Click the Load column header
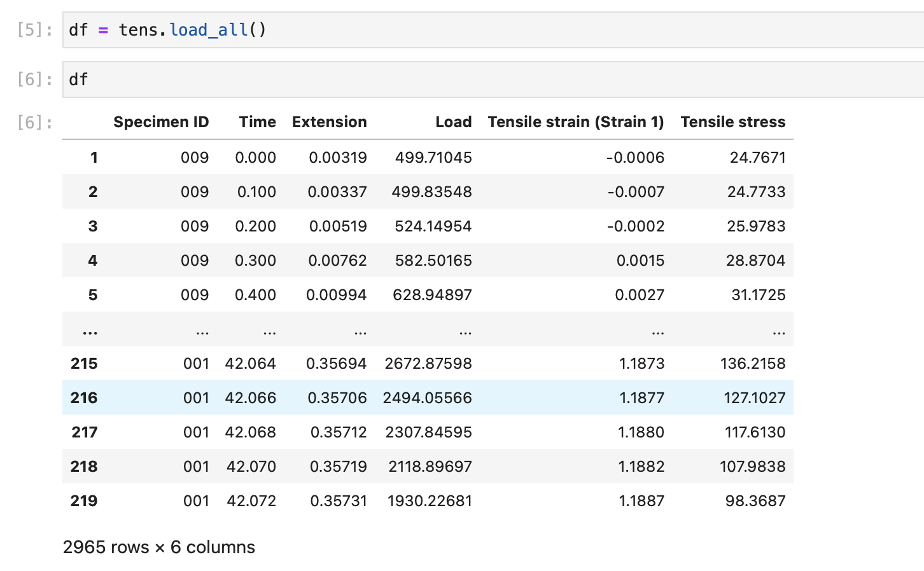 point(454,122)
